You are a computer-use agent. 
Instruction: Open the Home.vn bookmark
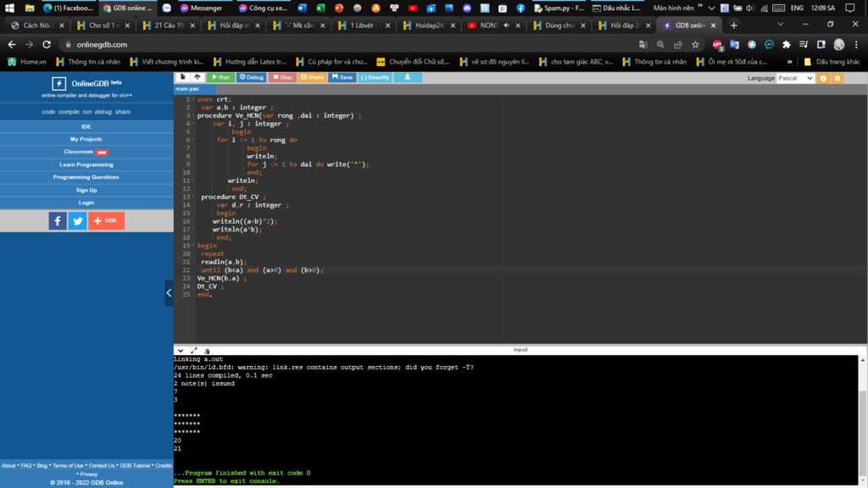[27, 62]
